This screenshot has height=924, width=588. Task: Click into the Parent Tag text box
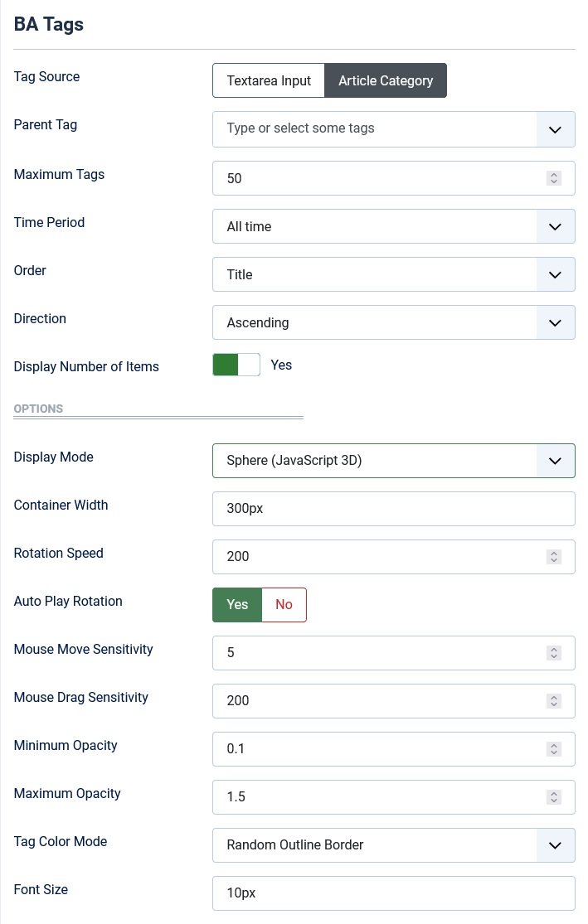pyautogui.click(x=373, y=129)
